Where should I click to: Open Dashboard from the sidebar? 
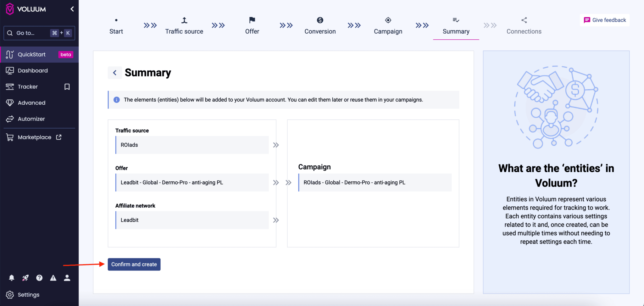click(x=33, y=70)
